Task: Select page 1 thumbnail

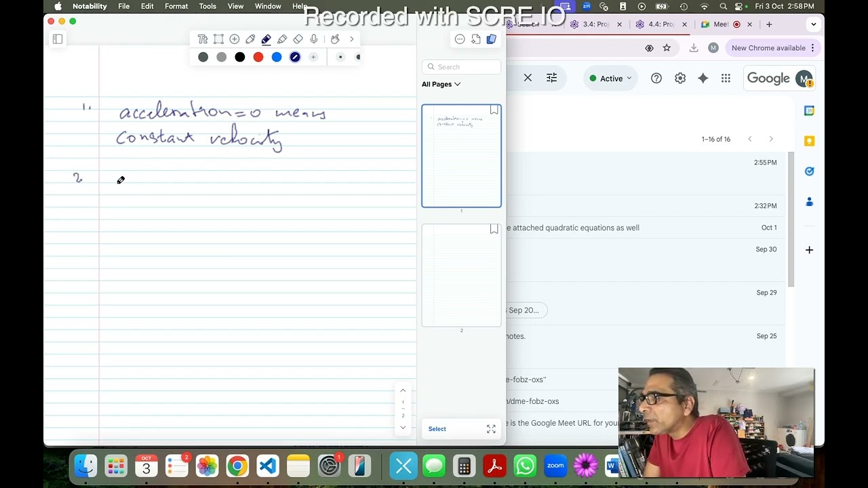Action: pyautogui.click(x=461, y=156)
